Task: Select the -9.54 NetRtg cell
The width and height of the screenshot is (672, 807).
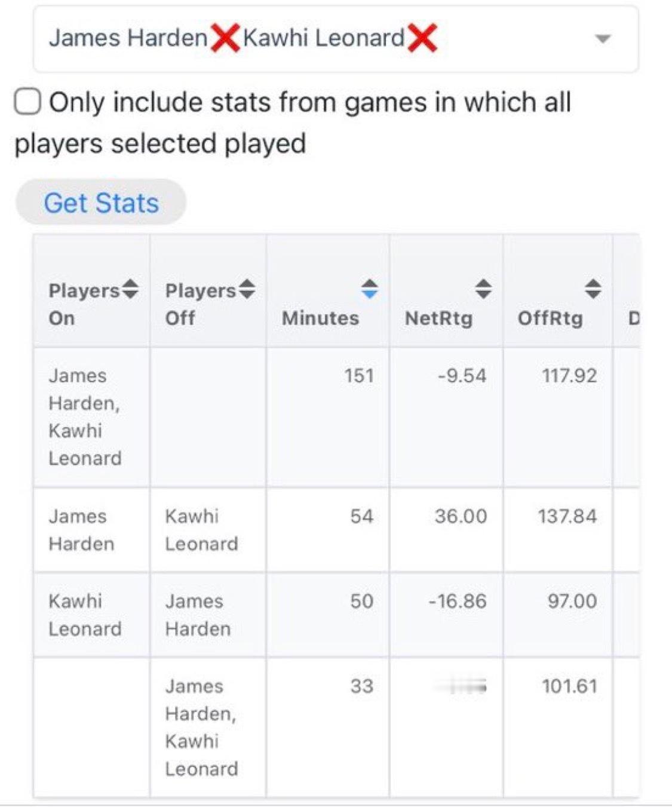Action: pyautogui.click(x=462, y=376)
